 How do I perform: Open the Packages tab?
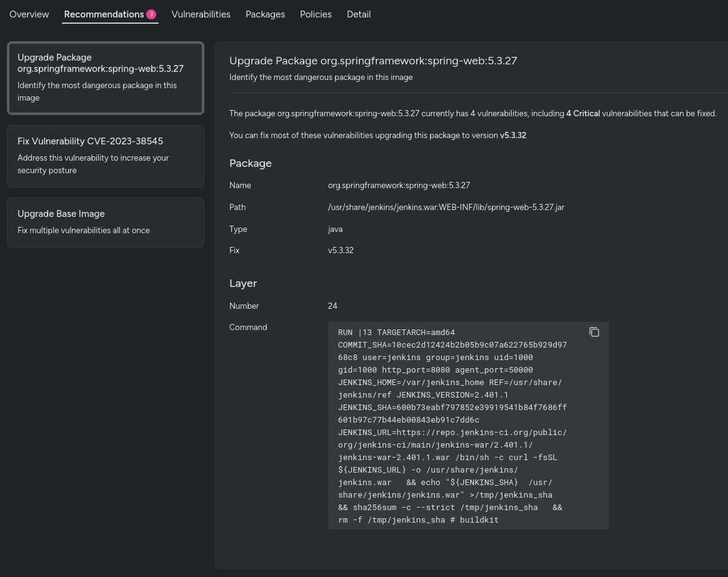(x=265, y=14)
